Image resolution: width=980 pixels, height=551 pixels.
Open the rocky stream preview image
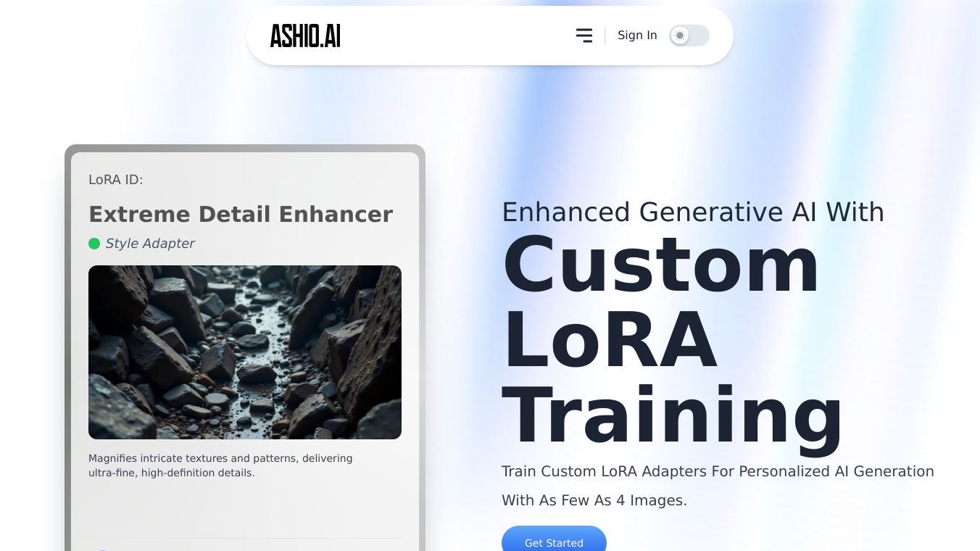(x=245, y=352)
